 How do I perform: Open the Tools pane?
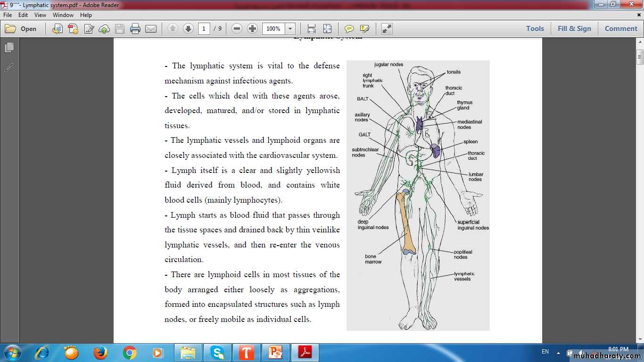click(x=535, y=29)
